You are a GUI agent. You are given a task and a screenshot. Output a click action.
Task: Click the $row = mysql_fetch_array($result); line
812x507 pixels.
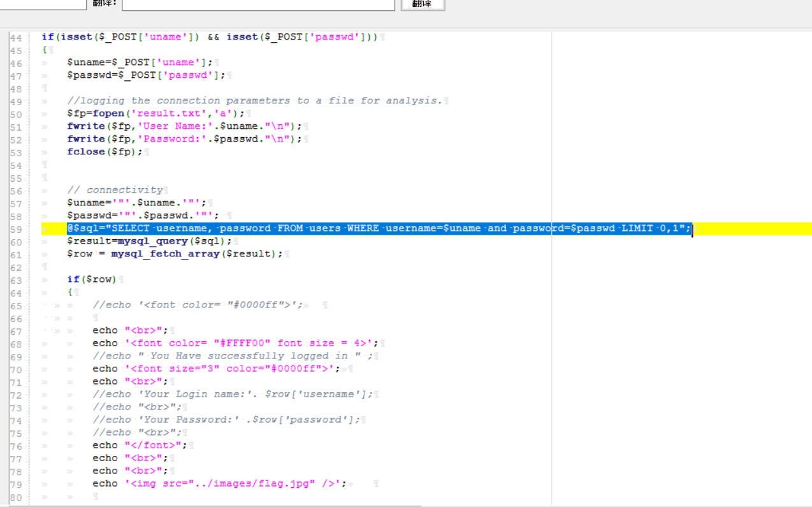tap(175, 254)
